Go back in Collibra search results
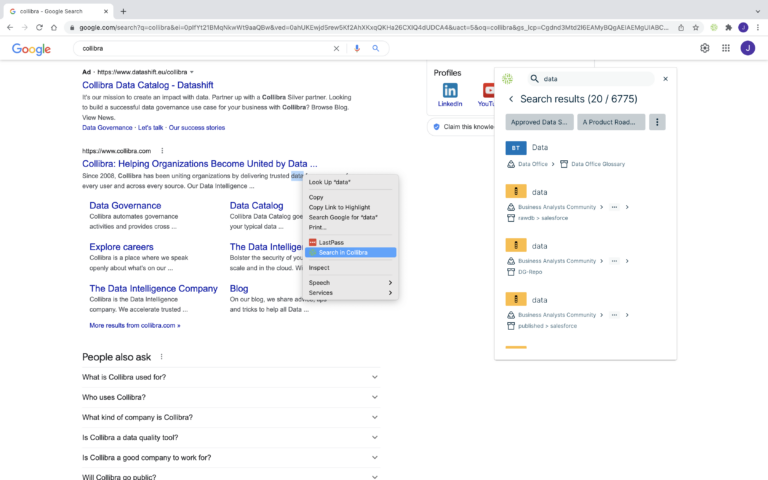This screenshot has width=768, height=480. click(511, 99)
